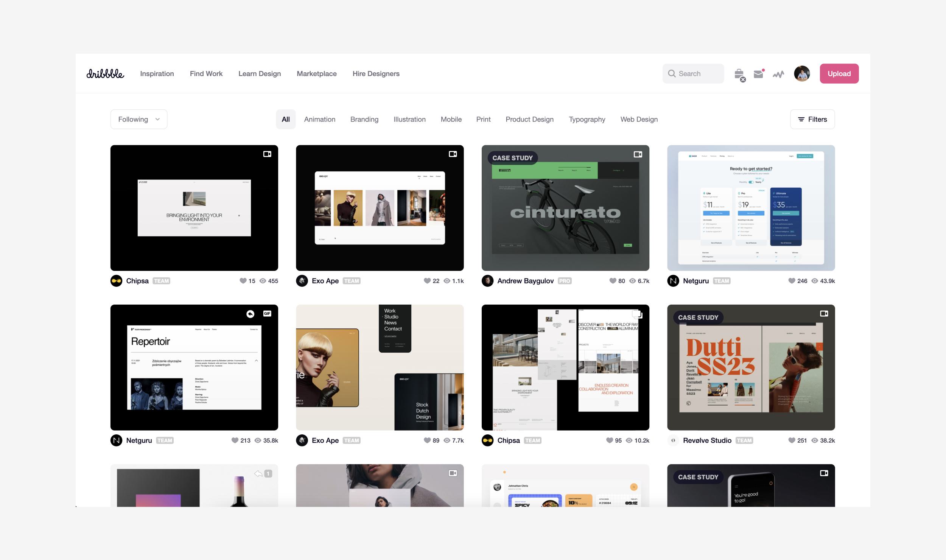Select the All category tab

[286, 119]
